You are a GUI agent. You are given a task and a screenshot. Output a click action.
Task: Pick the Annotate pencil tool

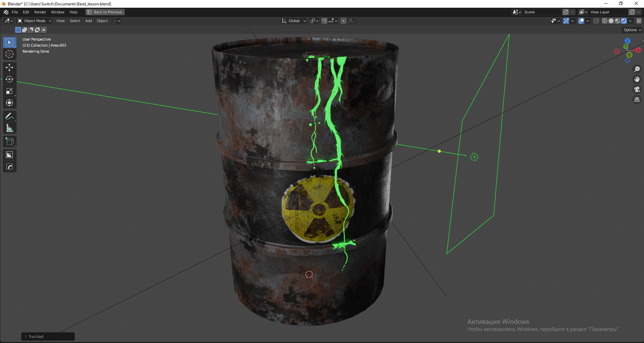pyautogui.click(x=9, y=116)
